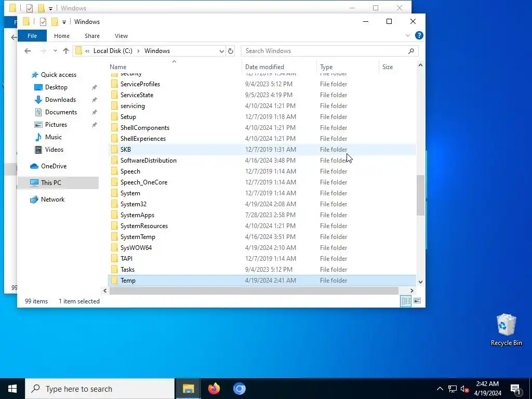Select OneDrive in the navigation pane
This screenshot has width=532, height=399.
54,166
